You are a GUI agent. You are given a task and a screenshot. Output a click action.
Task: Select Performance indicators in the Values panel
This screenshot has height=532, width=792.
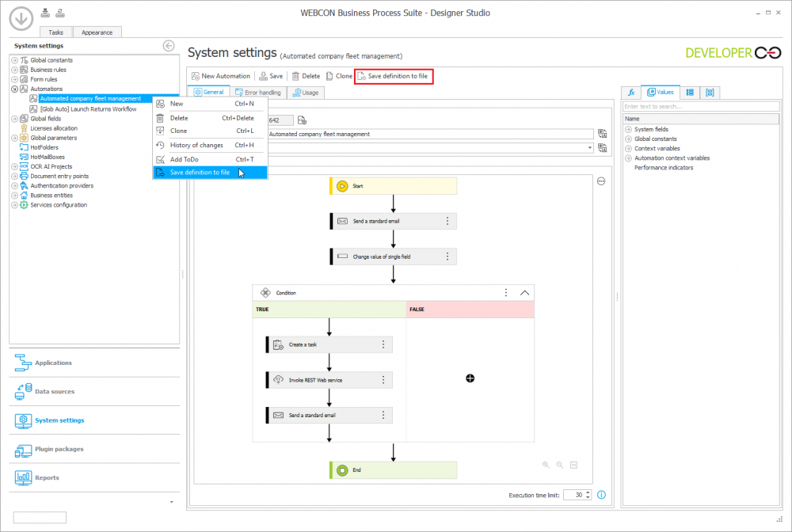click(664, 168)
